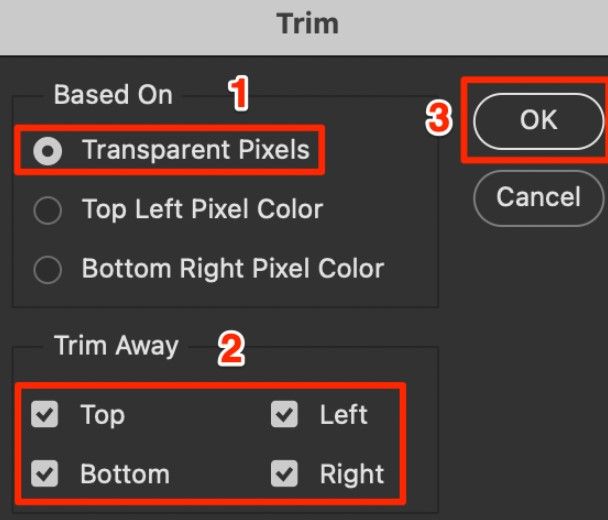The width and height of the screenshot is (608, 520).
Task: Select the Transparent Pixels radio button
Action: 48,151
